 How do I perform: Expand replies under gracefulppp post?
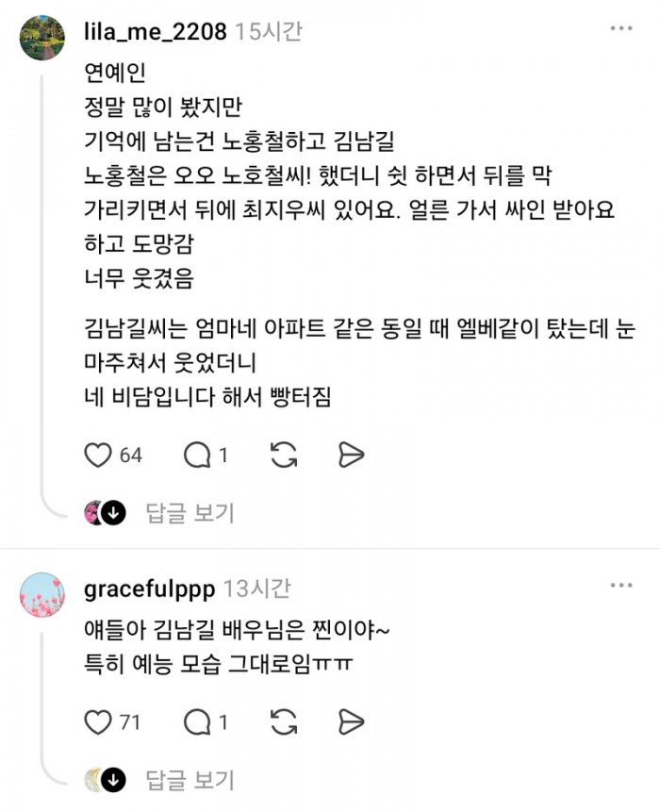(x=190, y=781)
